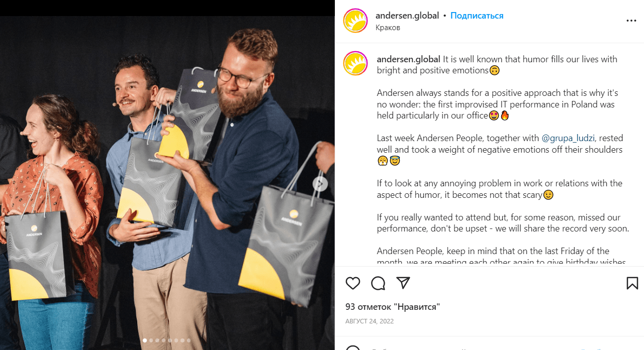Click the active first carousel dot

tap(145, 340)
